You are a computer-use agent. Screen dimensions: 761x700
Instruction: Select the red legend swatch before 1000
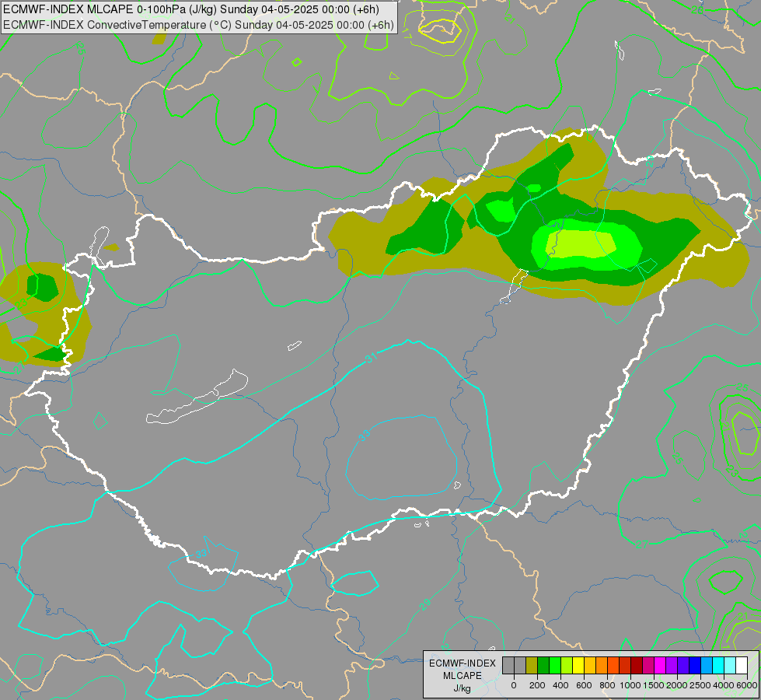(625, 665)
